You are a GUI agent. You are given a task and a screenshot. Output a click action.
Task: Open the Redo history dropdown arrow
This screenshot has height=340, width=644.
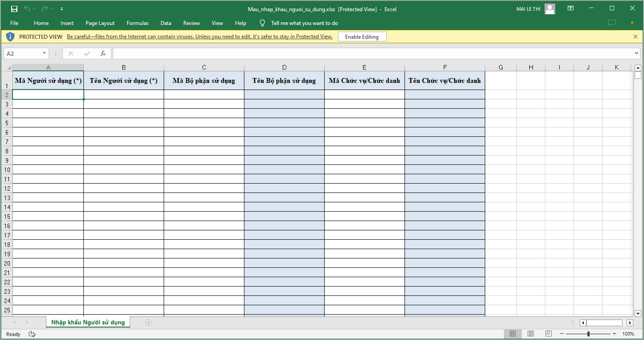[52, 9]
